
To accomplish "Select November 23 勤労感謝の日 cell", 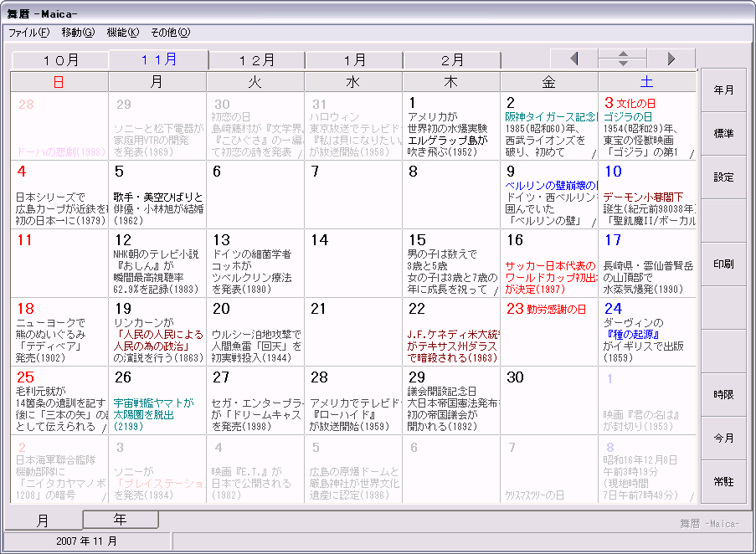I will click(x=548, y=332).
